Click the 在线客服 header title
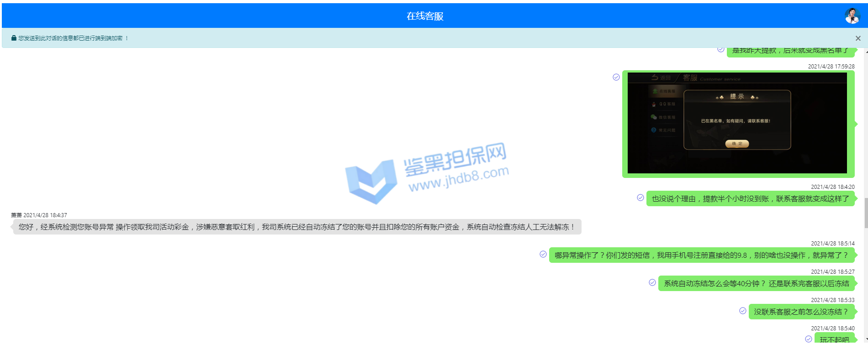This screenshot has height=344, width=868. [x=425, y=16]
